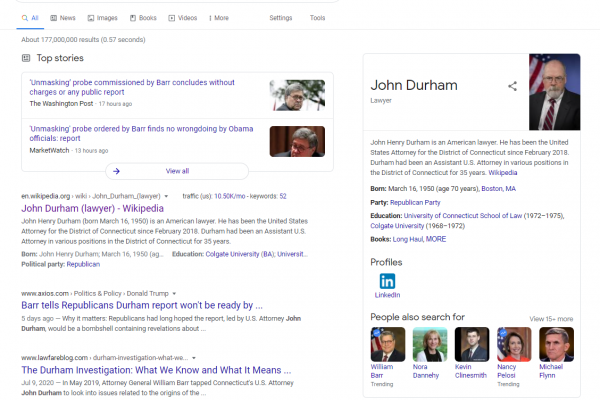The width and height of the screenshot is (600, 400).
Task: Open Settings in the search bar
Action: point(281,18)
